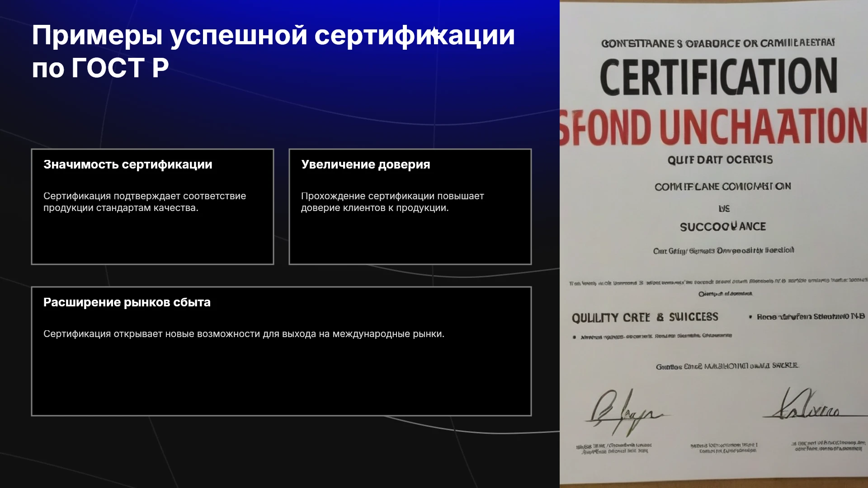Select the 'Увеличение доверия' card heading
This screenshot has width=868, height=488.
point(365,164)
